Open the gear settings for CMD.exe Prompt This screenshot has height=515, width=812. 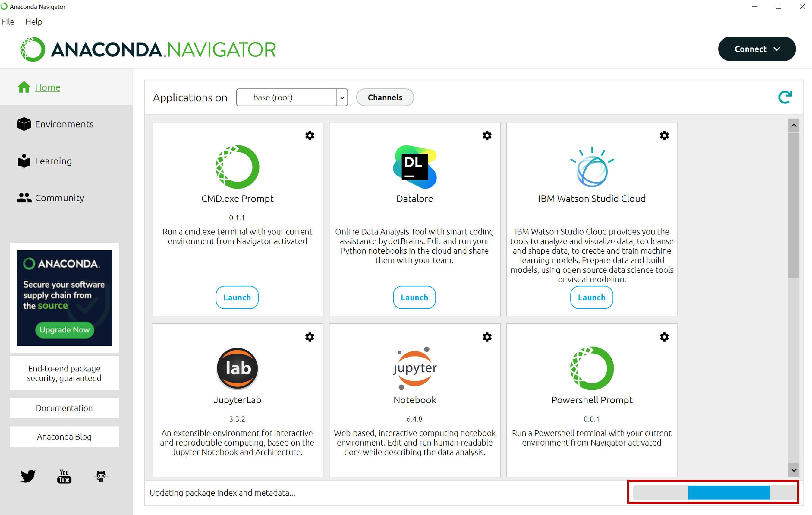point(310,136)
